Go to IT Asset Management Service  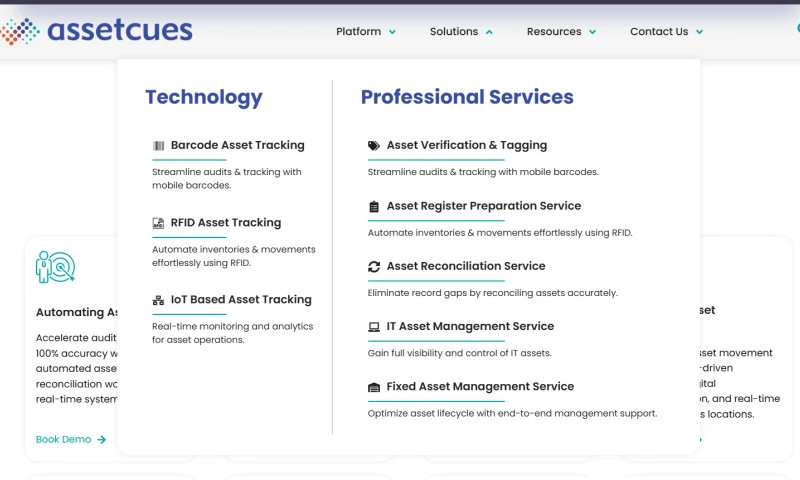tap(470, 326)
